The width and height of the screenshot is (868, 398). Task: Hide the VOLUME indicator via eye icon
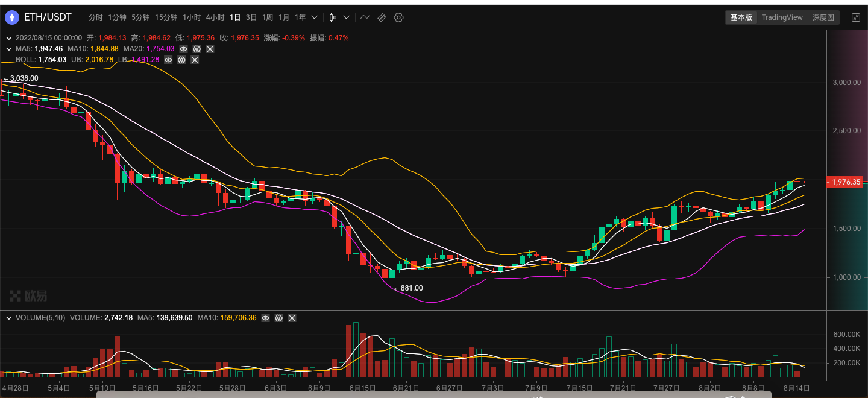coord(265,318)
